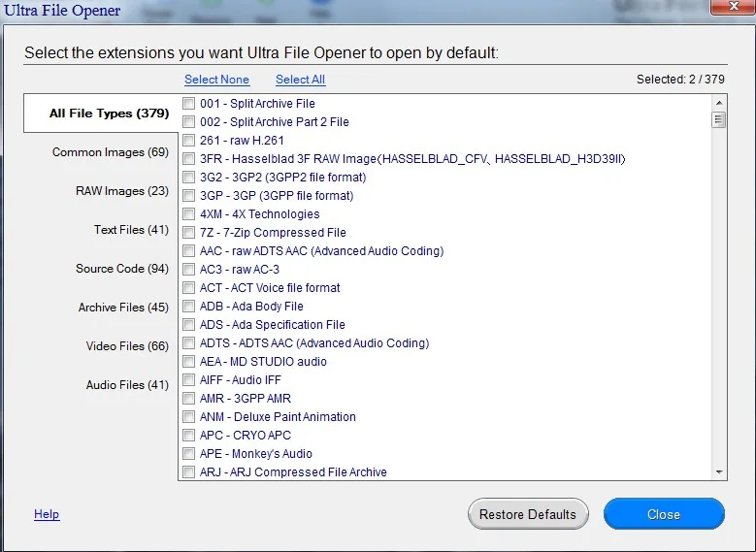
Task: Open Archive Files (45) category
Action: tap(123, 308)
